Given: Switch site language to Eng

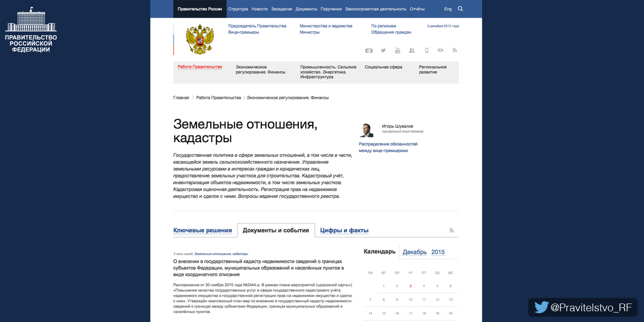Looking at the screenshot, I should 448,9.
